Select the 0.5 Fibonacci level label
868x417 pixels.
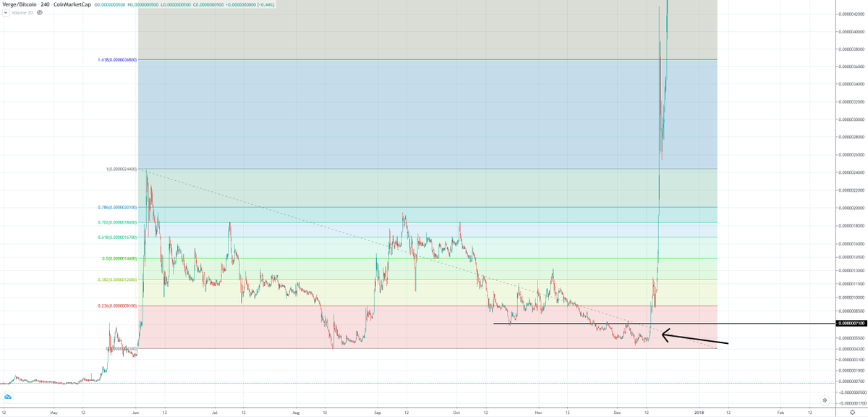pos(119,258)
